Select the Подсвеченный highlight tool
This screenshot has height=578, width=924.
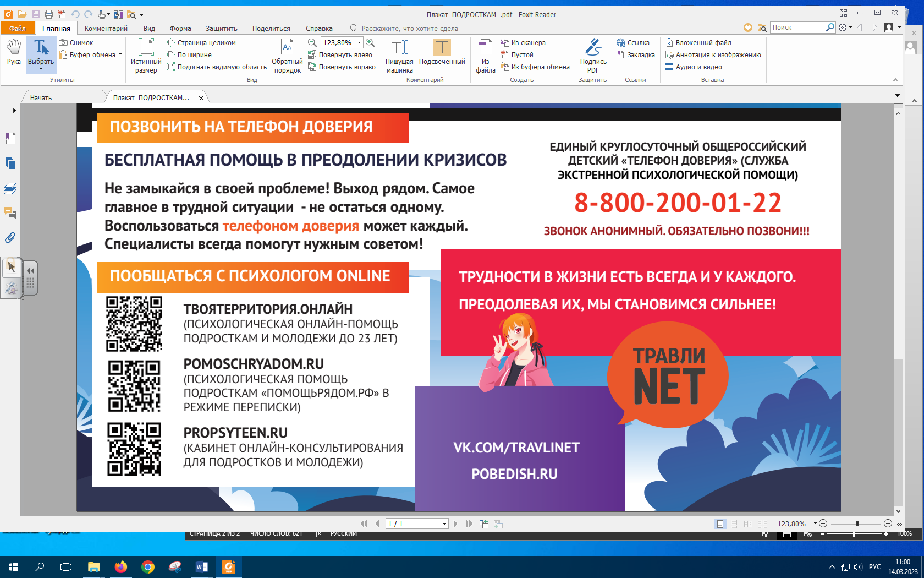click(442, 52)
